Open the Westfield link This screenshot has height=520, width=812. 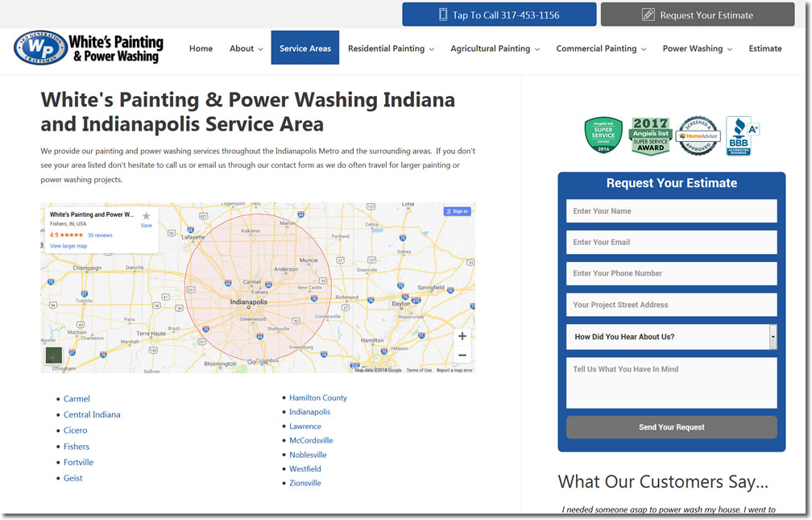305,468
